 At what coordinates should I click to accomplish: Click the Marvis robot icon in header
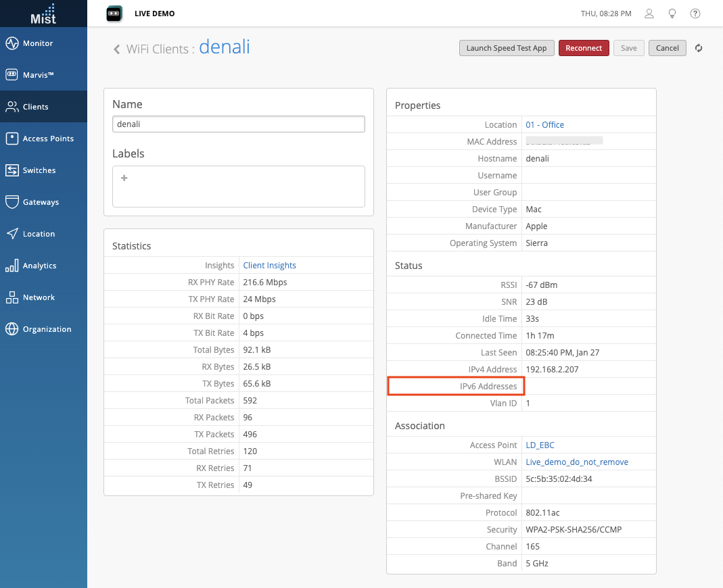point(114,14)
